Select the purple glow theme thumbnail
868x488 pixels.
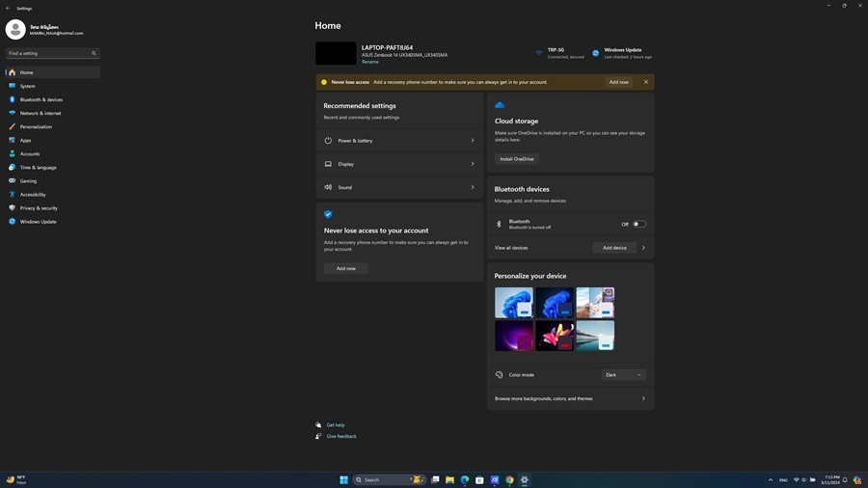pyautogui.click(x=514, y=336)
